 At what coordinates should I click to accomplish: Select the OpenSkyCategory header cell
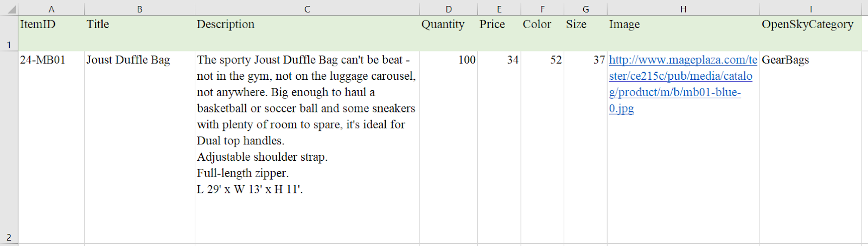pos(810,34)
